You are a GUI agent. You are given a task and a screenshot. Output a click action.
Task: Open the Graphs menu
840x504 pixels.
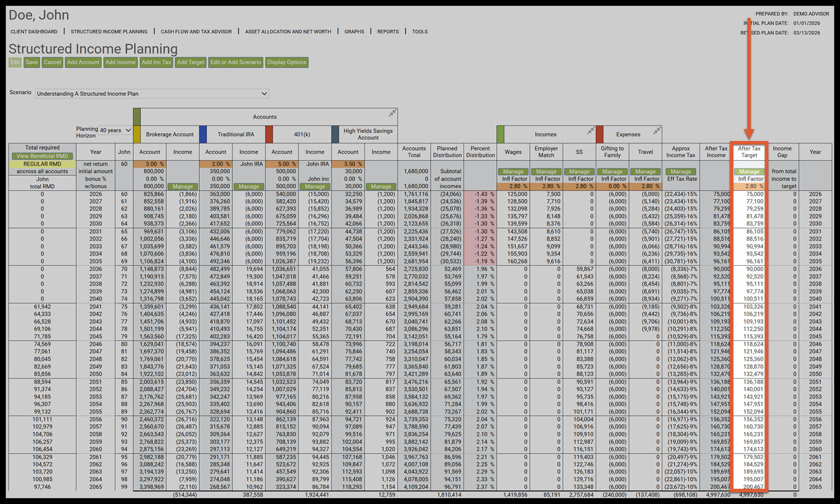click(354, 31)
